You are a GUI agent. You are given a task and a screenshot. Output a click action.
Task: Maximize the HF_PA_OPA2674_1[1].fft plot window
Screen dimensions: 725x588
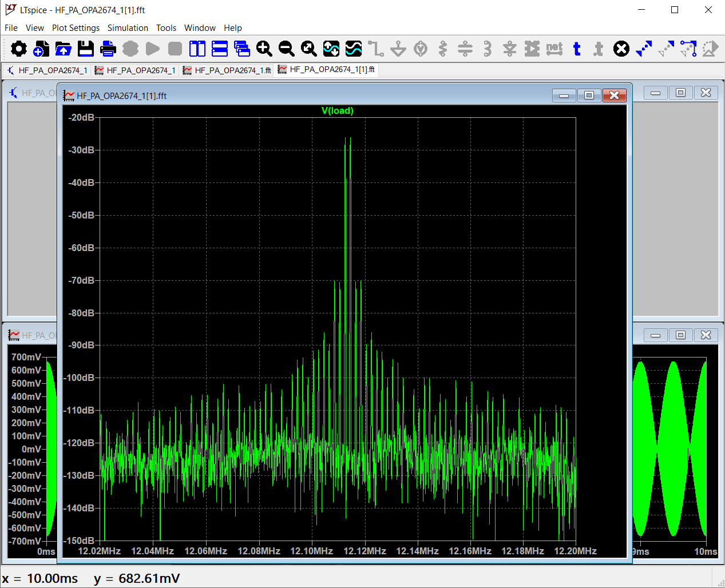[x=589, y=96]
